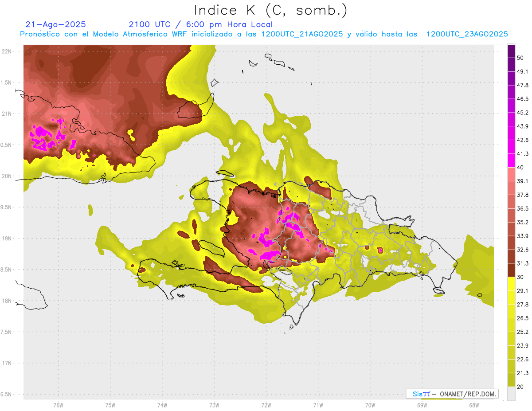Click the legend value '35.2'
Screen dimensions: 532x411
523,222
